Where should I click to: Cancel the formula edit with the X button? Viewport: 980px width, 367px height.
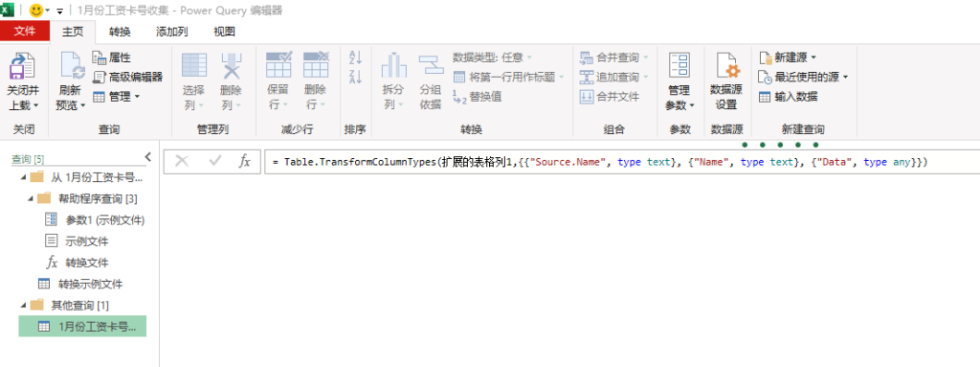coord(183,162)
